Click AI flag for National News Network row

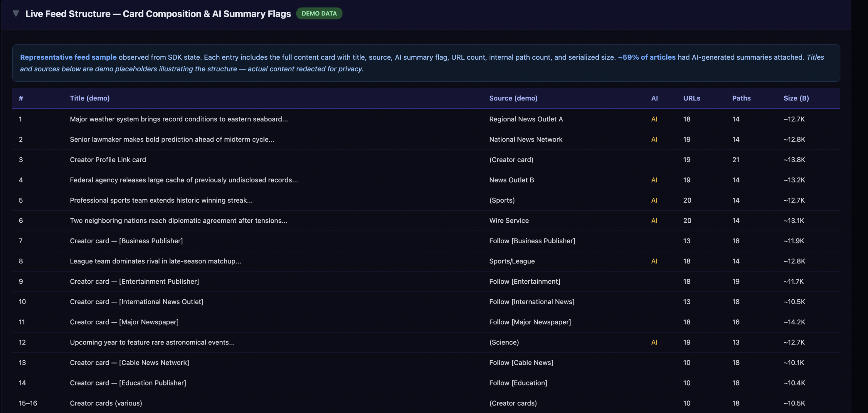click(654, 139)
